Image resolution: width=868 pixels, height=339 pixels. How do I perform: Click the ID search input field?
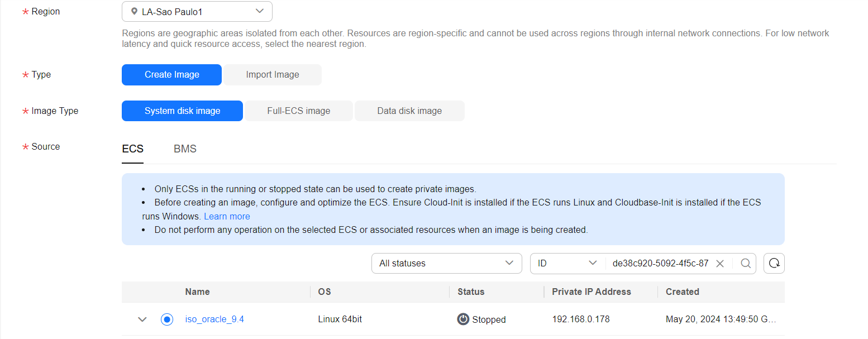click(x=660, y=264)
